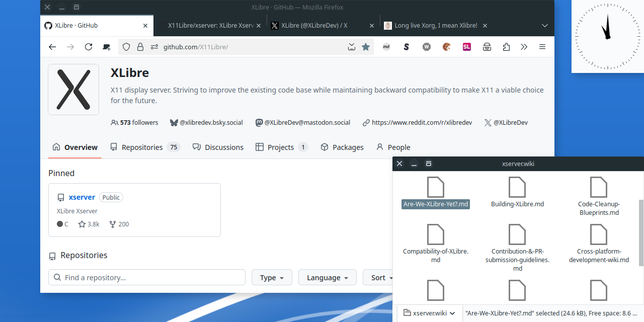Image resolution: width=644 pixels, height=322 pixels.
Task: Open the S extension icon
Action: point(407,47)
